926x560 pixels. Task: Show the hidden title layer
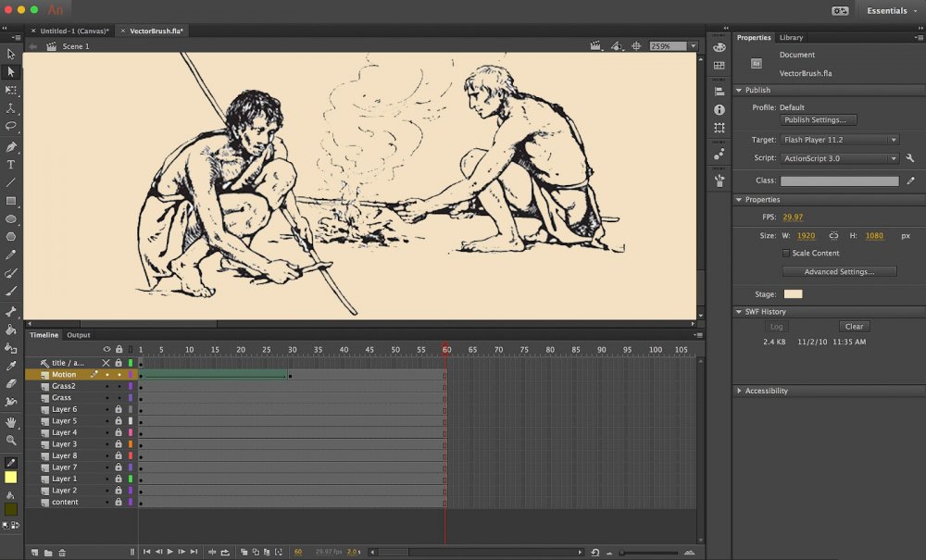point(106,363)
